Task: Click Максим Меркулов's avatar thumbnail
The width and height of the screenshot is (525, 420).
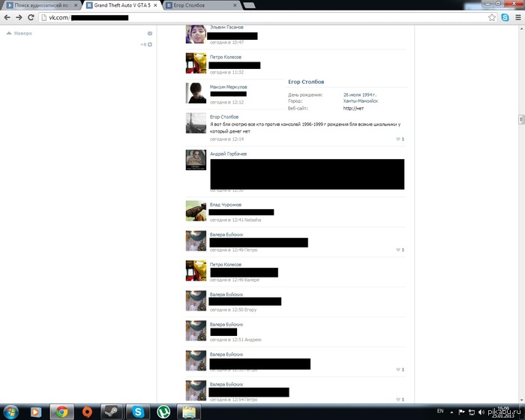Action: tap(196, 93)
